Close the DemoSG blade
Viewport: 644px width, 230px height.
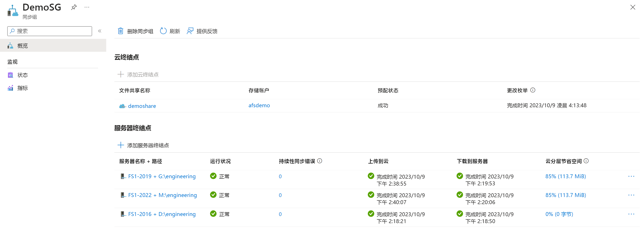coord(633,7)
